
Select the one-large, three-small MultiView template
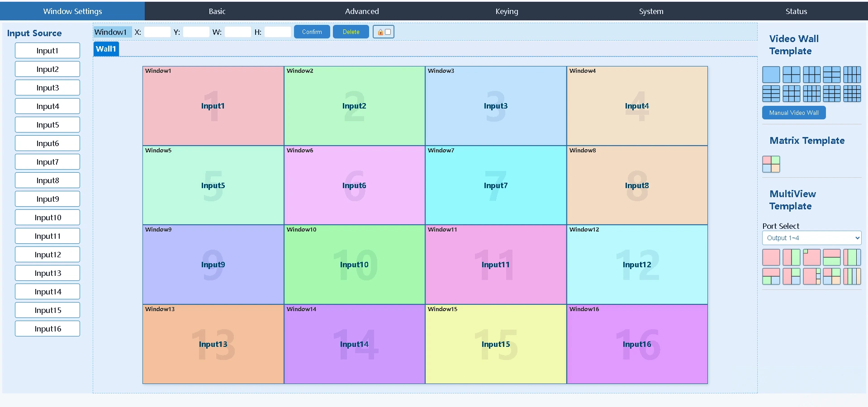[x=812, y=276]
